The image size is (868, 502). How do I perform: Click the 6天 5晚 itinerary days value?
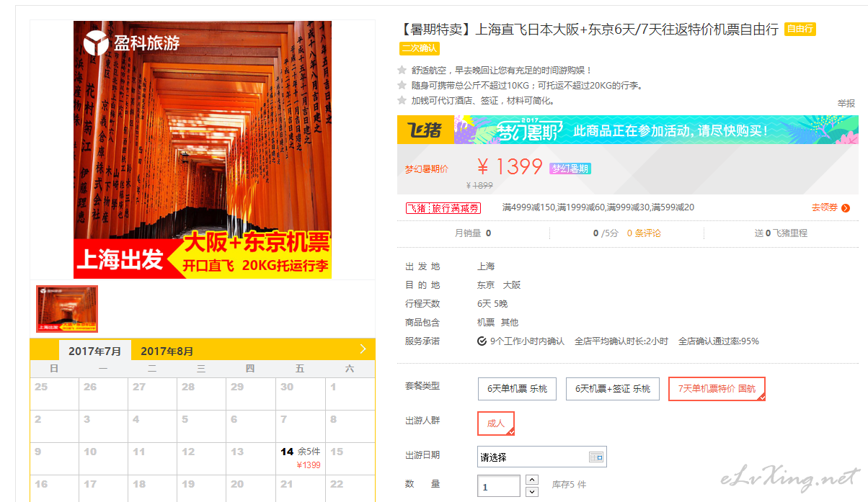(x=492, y=304)
